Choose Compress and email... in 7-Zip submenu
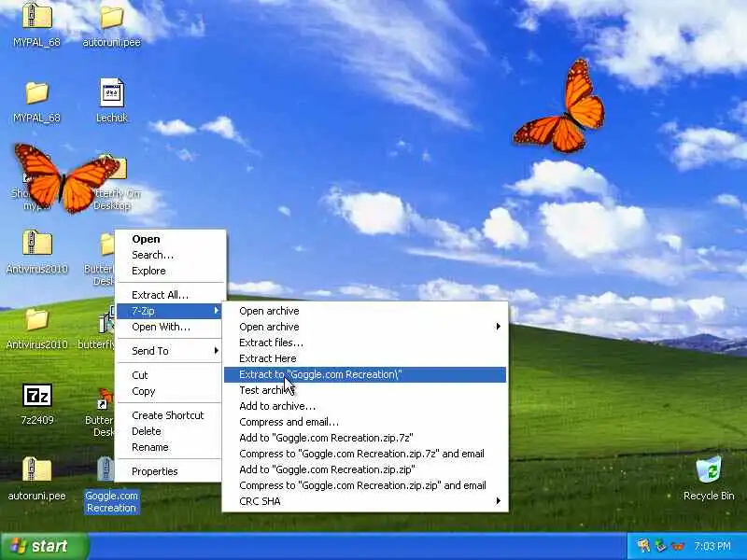This screenshot has height=560, width=747. coord(365,422)
